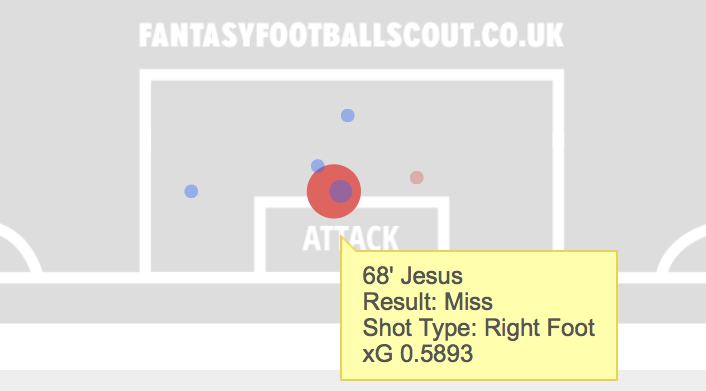Click the large red Jesus shot marker
The image size is (706, 391).
(x=334, y=191)
